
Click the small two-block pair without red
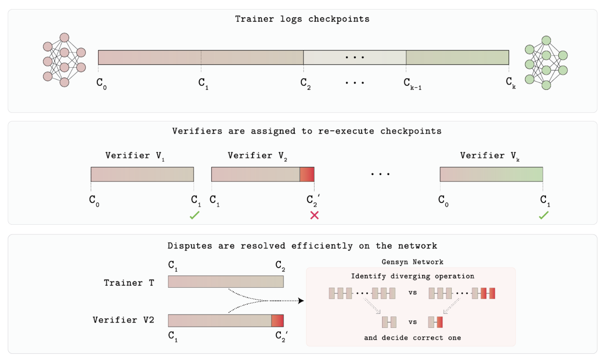[x=389, y=322]
